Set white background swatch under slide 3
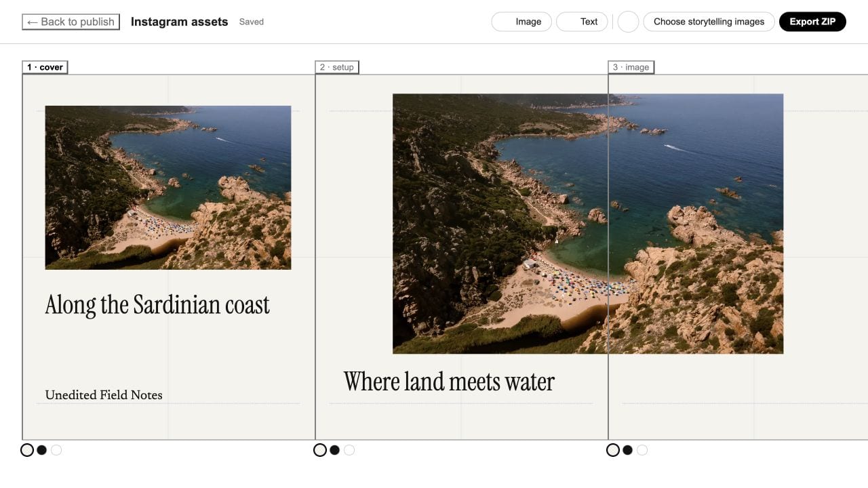 pos(642,450)
